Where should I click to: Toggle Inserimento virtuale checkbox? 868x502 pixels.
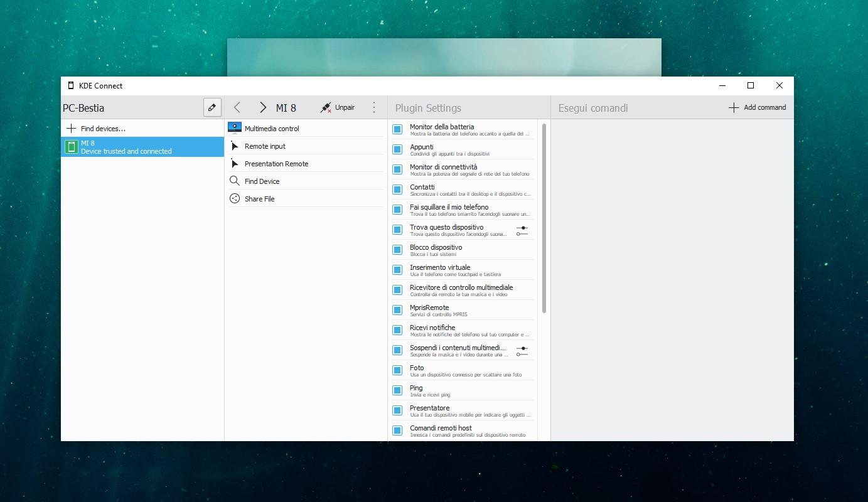coord(397,270)
